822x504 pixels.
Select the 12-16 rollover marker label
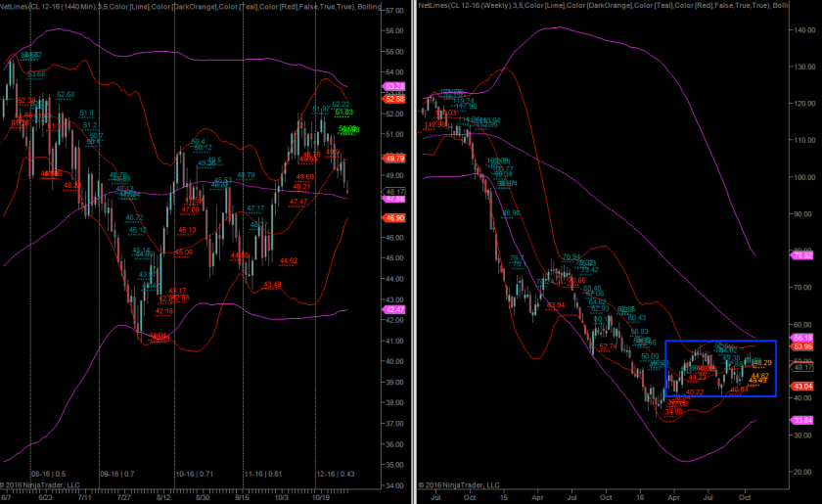pos(335,474)
